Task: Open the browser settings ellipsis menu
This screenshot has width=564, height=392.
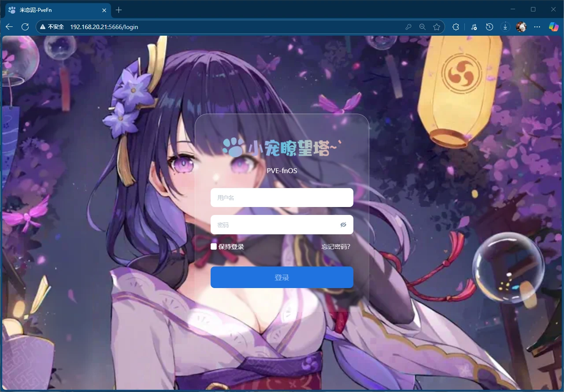Action: tap(537, 27)
